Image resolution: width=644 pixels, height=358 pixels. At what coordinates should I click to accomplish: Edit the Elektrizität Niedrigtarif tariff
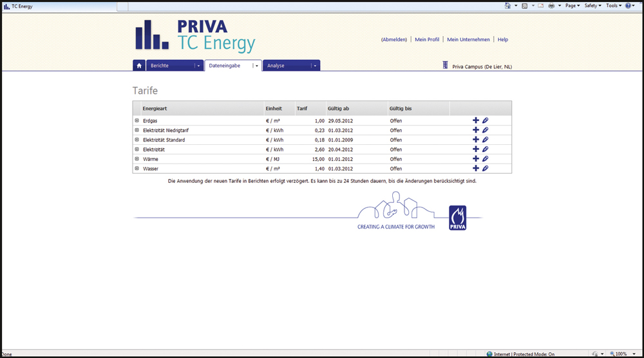tap(486, 129)
